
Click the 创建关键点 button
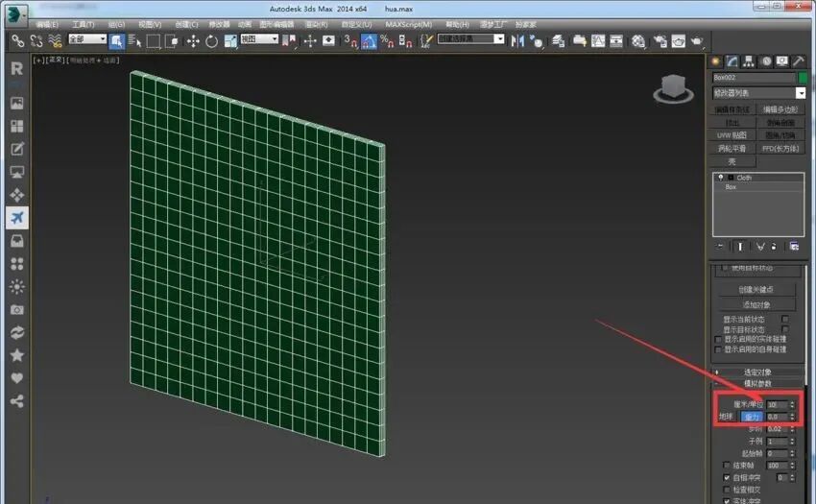click(x=756, y=290)
